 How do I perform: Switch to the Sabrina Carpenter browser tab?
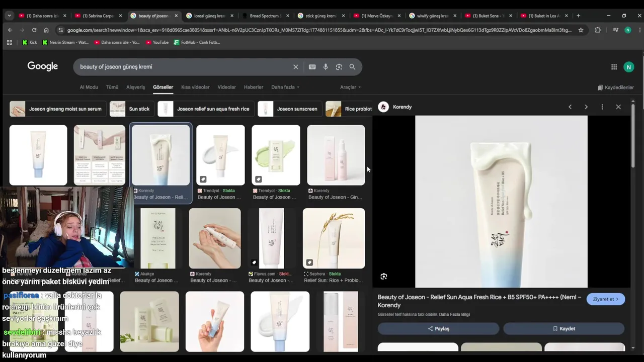click(x=98, y=16)
